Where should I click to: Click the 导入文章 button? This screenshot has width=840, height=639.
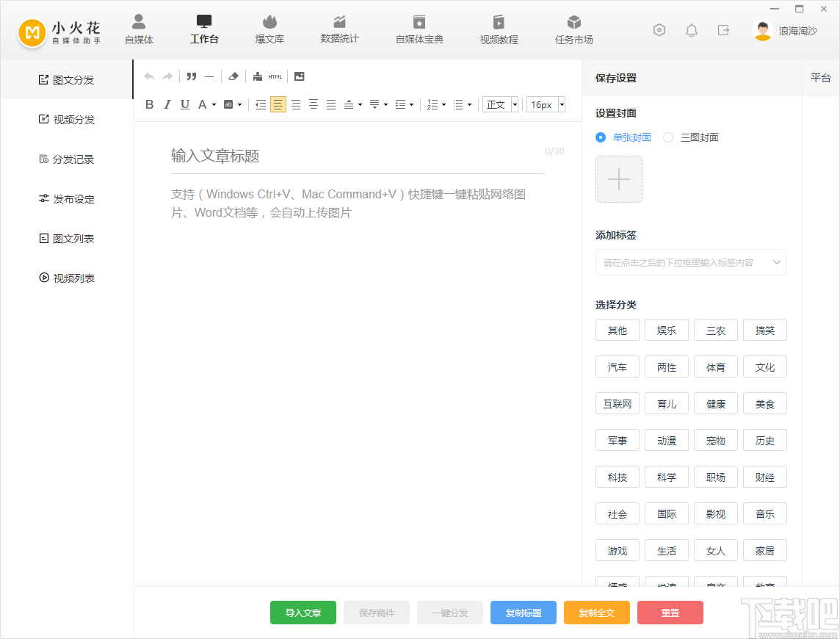(303, 612)
